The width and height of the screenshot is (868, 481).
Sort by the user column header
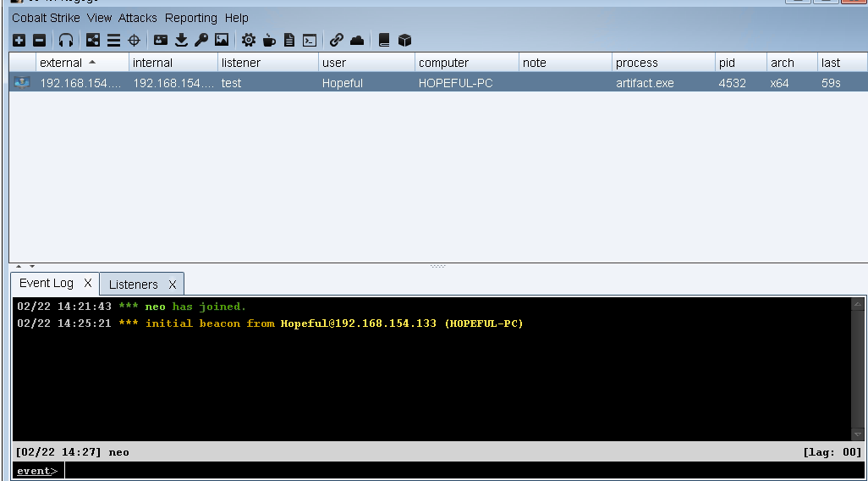point(366,63)
